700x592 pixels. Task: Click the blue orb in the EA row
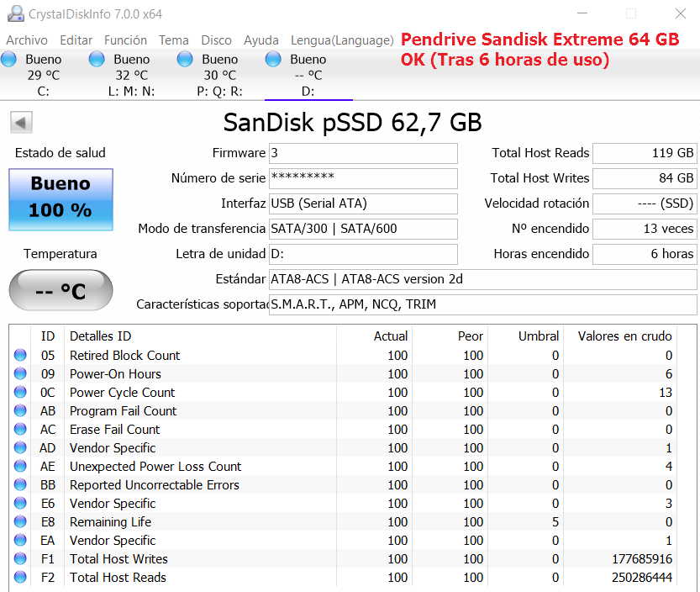coord(20,540)
